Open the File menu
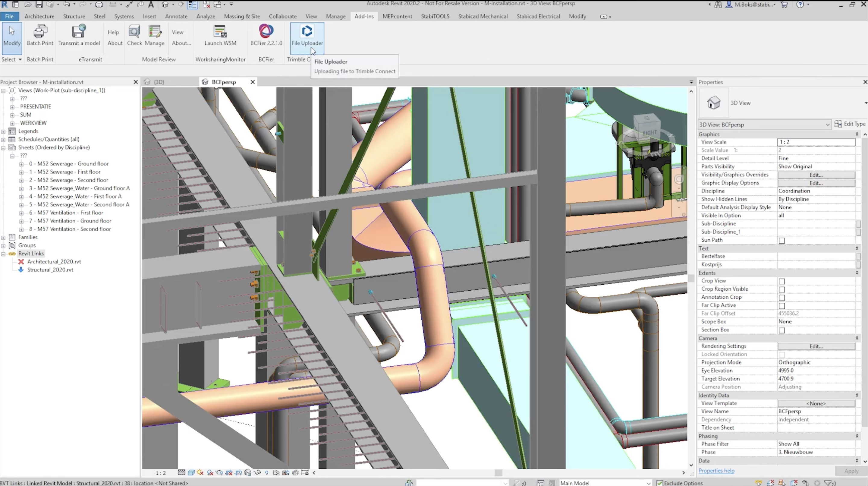This screenshot has height=486, width=868. click(x=9, y=16)
